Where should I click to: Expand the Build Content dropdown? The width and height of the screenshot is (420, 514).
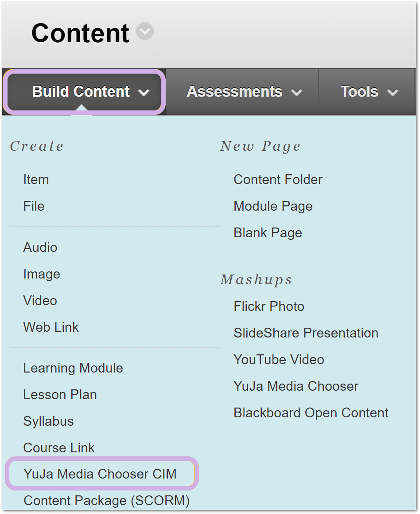85,91
